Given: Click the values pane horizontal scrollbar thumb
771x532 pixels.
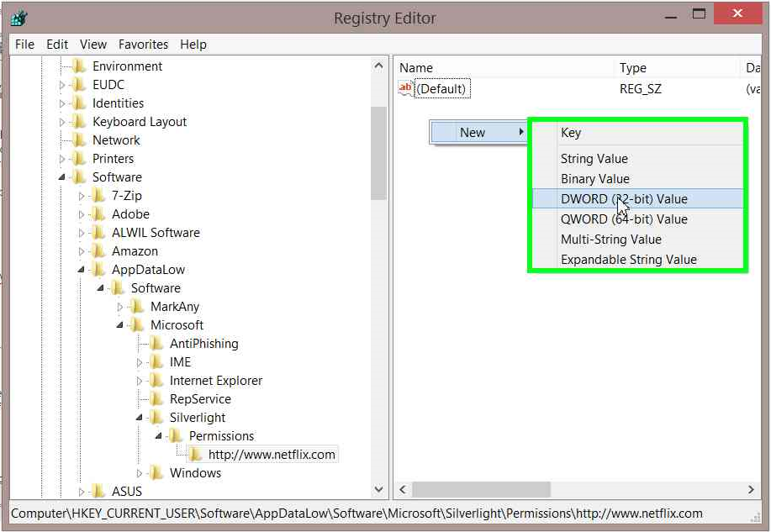Looking at the screenshot, I should coord(482,490).
